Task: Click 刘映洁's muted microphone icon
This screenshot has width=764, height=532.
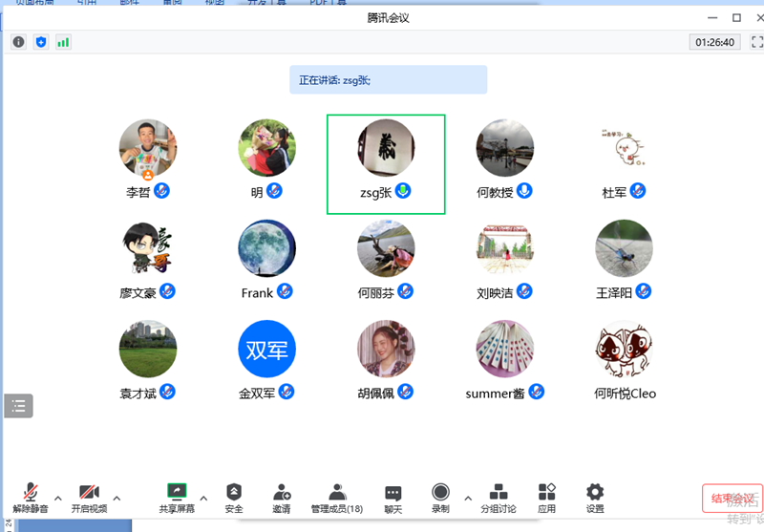Action: coord(524,291)
